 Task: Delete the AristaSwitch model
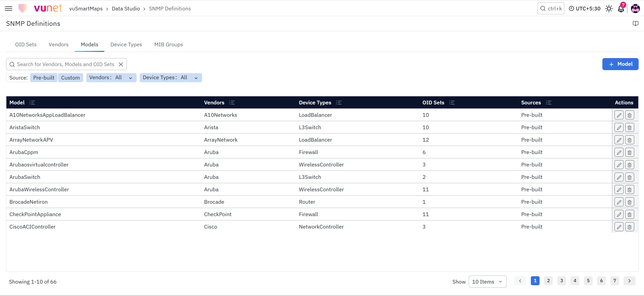(630, 128)
